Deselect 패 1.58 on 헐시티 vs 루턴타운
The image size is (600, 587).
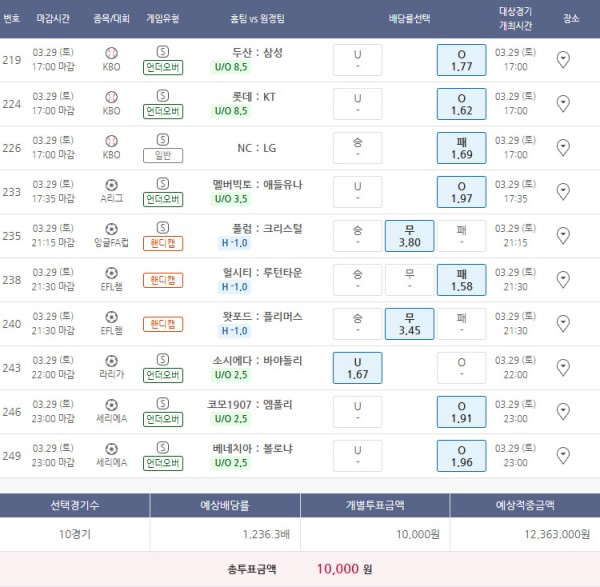[462, 279]
